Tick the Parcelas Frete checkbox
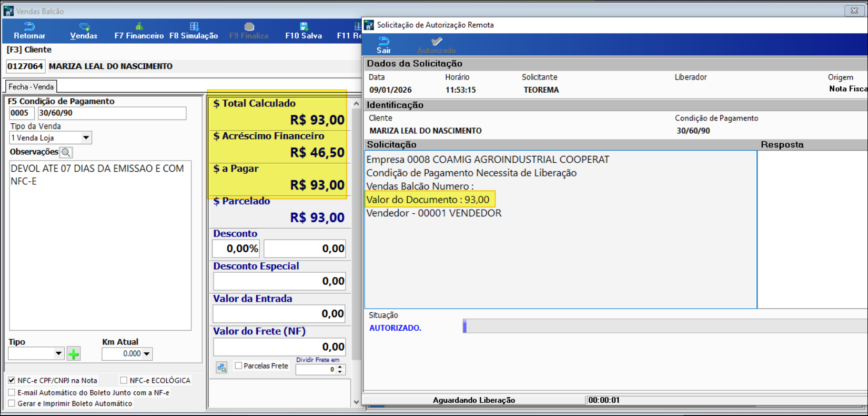Screen dimensions: 868x416 tap(238, 365)
